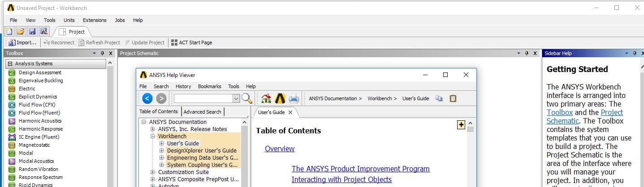
Task: Open The ANSYS Product Improvement Program link
Action: tap(361, 169)
